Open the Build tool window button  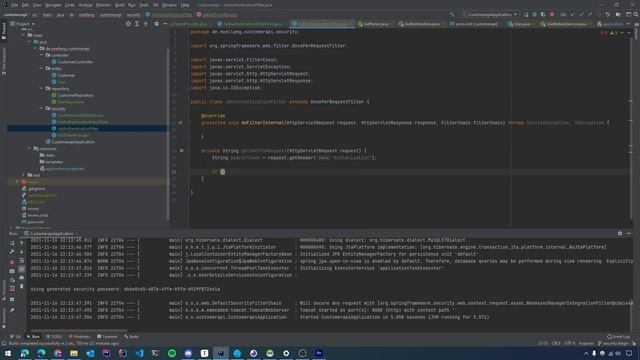point(131,337)
